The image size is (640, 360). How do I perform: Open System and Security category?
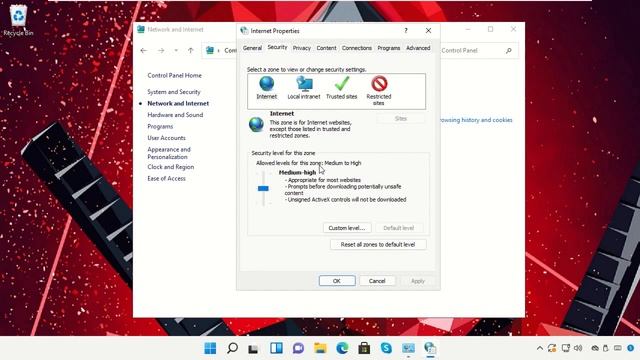174,92
